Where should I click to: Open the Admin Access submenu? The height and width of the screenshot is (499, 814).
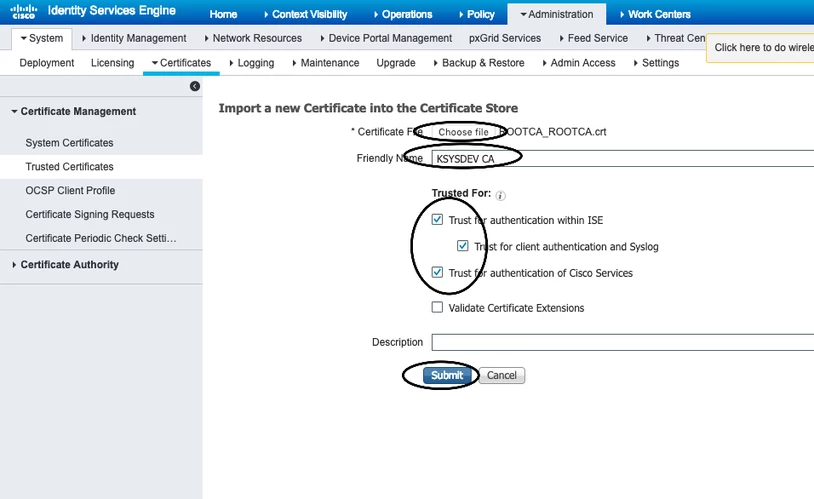pos(578,63)
